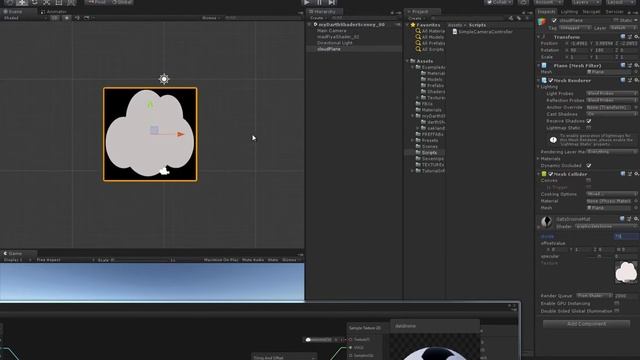Select the Scale tool in toolbar
The height and width of the screenshot is (360, 640).
[x=47, y=2]
